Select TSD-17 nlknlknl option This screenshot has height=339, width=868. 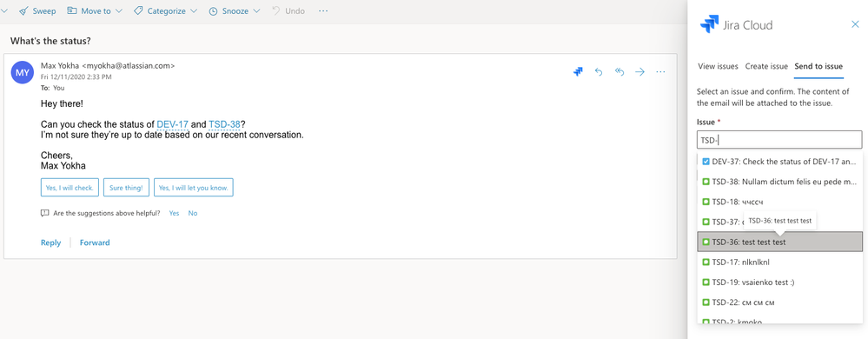point(779,262)
